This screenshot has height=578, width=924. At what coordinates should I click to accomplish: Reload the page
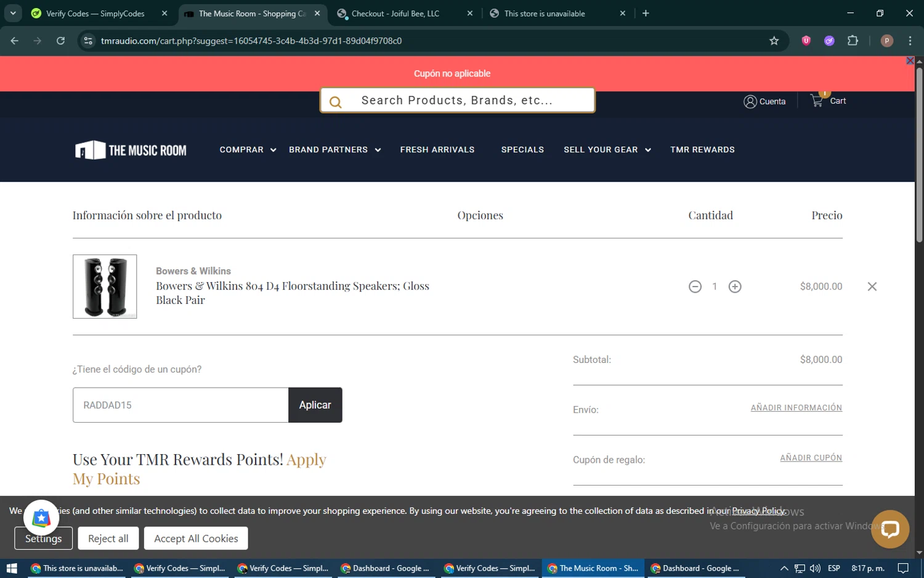tap(60, 41)
